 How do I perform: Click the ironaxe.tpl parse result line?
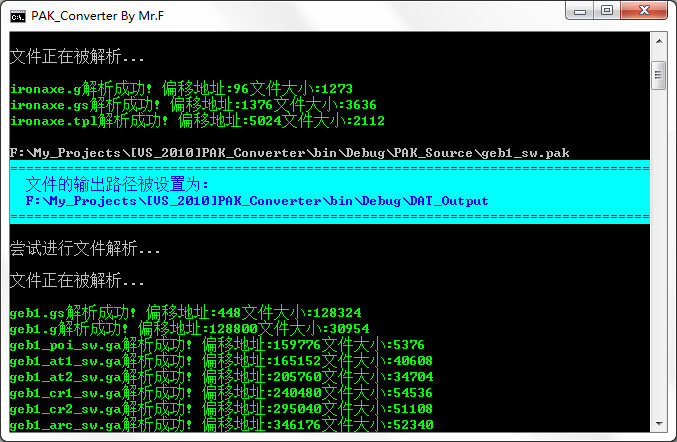(197, 120)
